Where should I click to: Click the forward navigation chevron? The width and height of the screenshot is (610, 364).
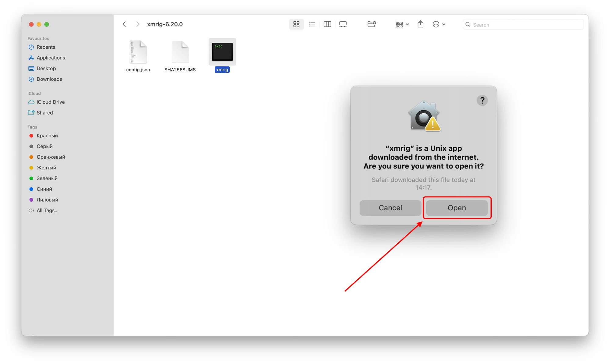click(138, 24)
